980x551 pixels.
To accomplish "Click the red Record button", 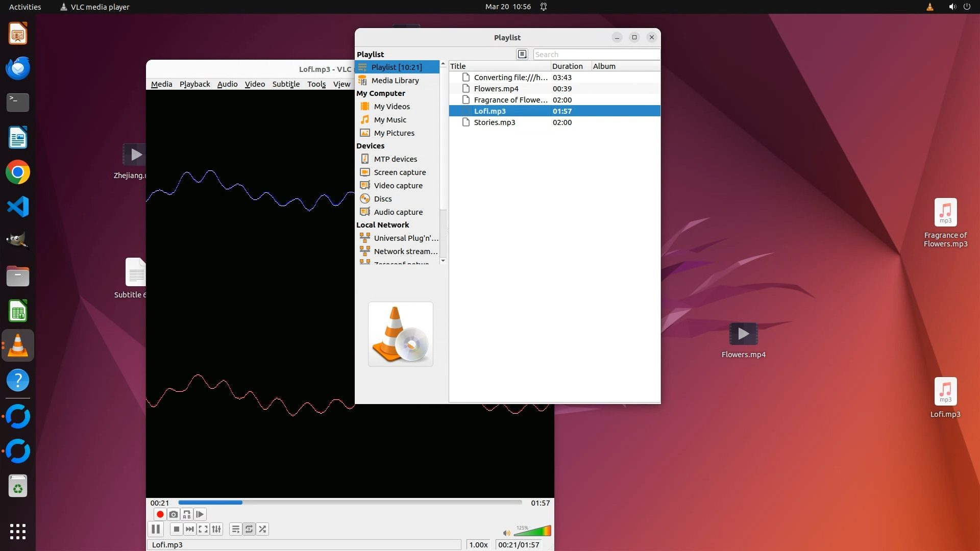I will (160, 514).
